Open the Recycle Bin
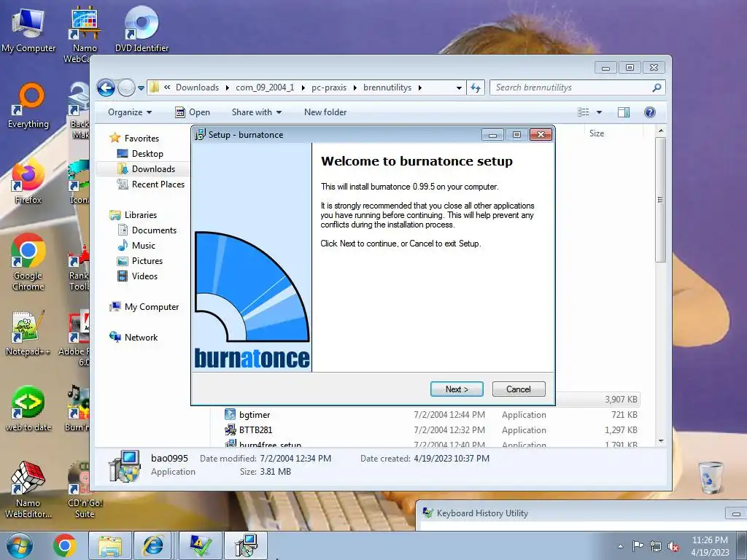This screenshot has width=747, height=560. click(711, 478)
